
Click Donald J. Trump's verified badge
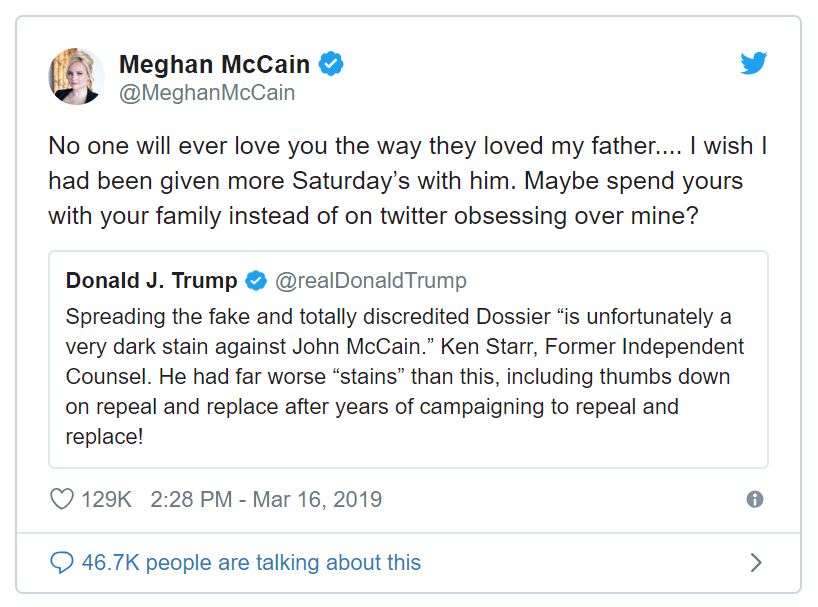point(256,281)
